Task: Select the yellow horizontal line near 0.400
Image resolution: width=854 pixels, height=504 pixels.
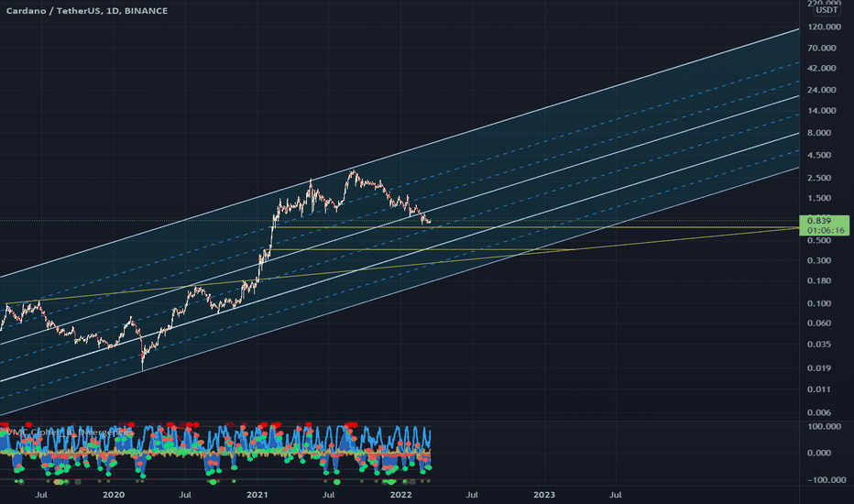Action: pos(422,249)
